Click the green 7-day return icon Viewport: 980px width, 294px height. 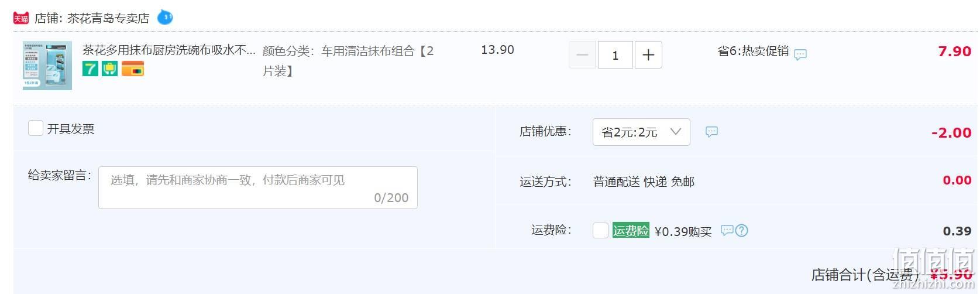[90, 69]
